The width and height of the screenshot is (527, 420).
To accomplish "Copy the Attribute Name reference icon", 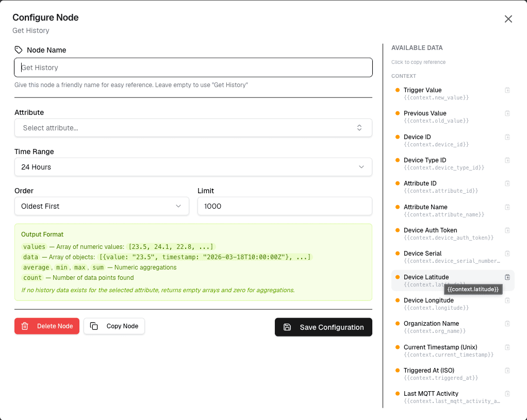I will pyautogui.click(x=507, y=207).
